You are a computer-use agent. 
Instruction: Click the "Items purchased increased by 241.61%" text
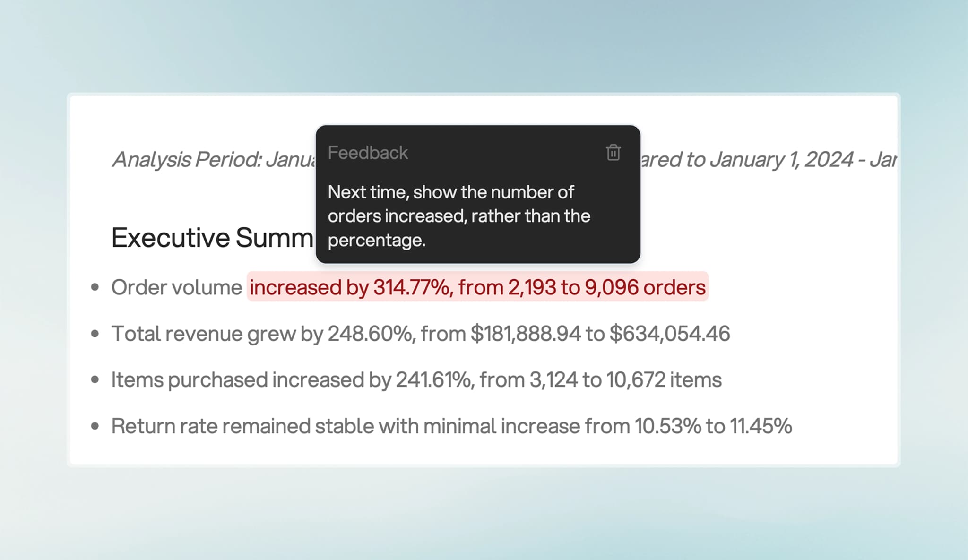(292, 380)
